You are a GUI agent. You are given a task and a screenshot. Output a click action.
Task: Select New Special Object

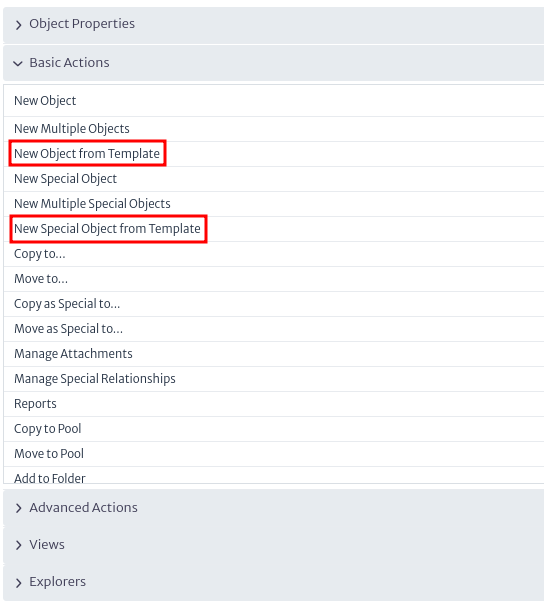274,179
